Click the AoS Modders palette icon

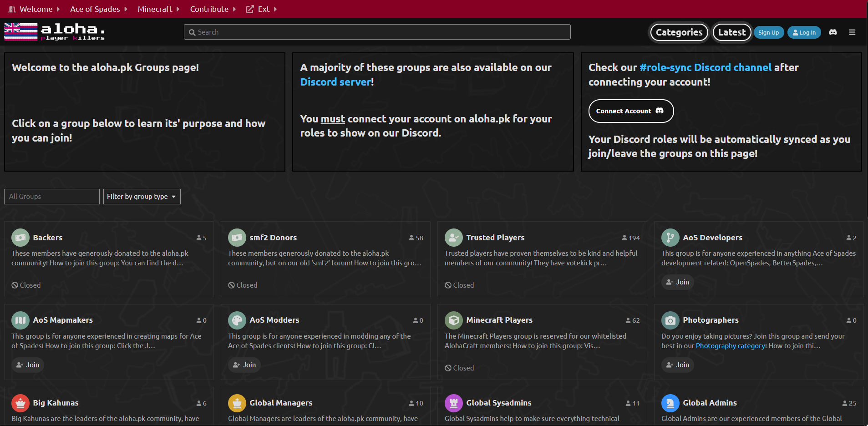tap(237, 320)
